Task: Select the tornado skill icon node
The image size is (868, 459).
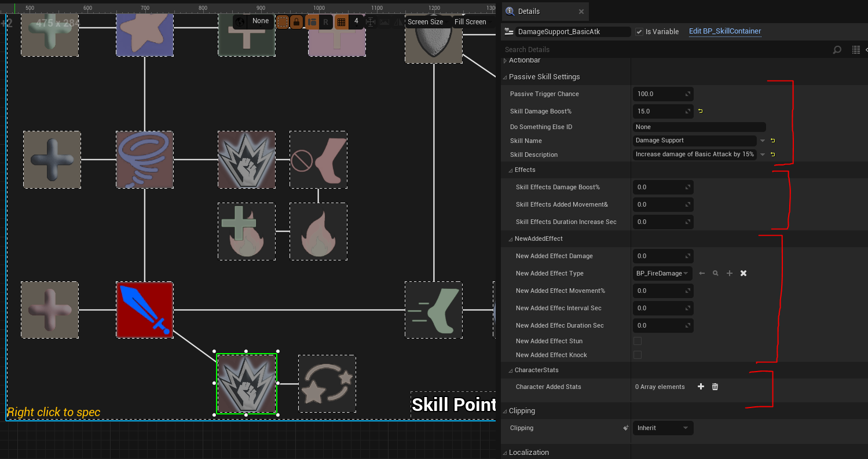Action: [145, 159]
